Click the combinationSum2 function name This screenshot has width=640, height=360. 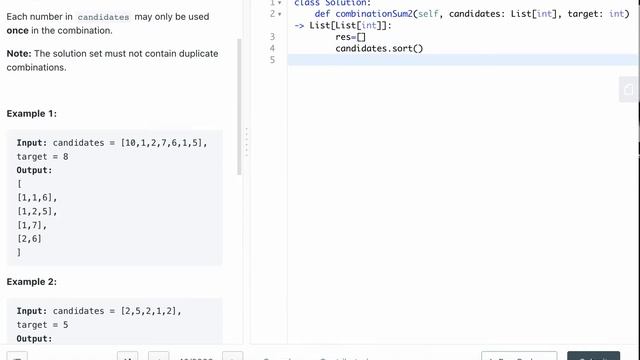[374, 14]
